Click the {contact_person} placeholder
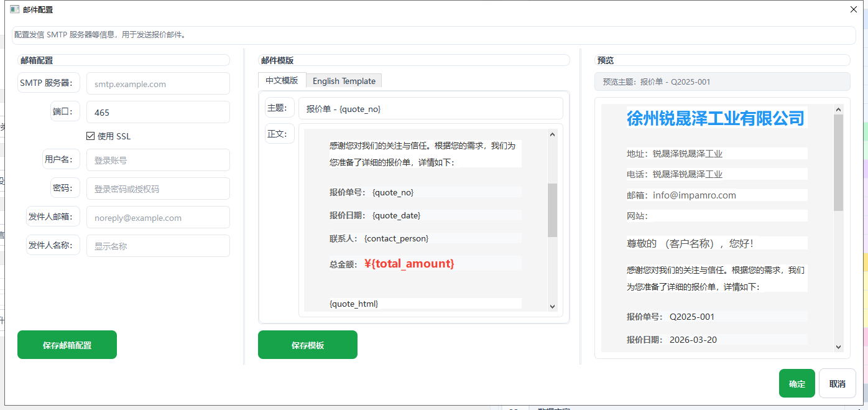The width and height of the screenshot is (868, 410). point(397,238)
